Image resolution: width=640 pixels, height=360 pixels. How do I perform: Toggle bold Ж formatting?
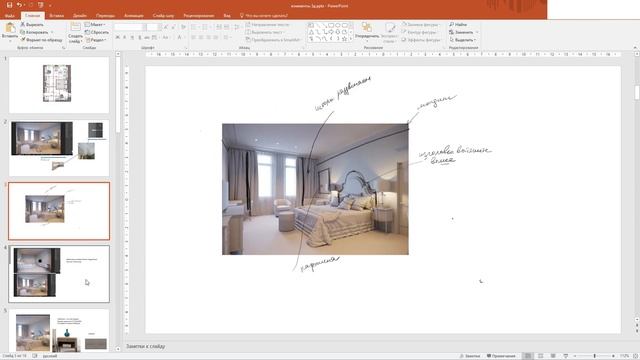(118, 37)
